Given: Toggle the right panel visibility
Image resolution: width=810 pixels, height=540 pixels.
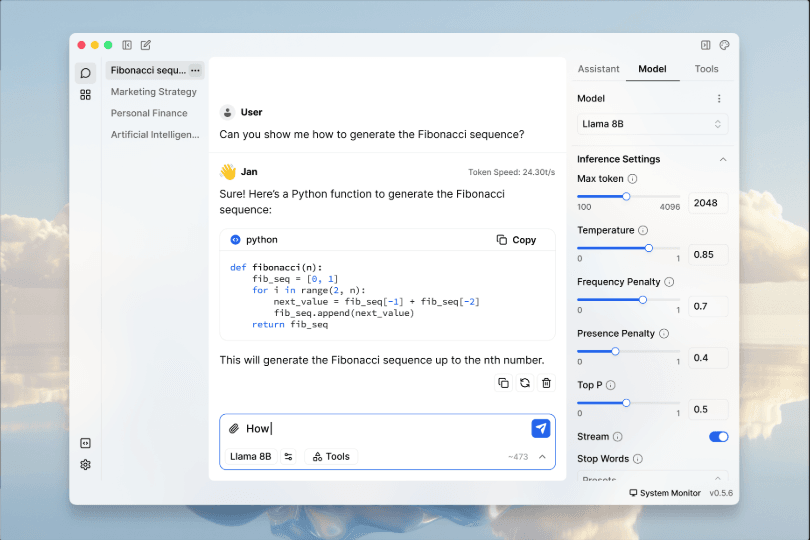Looking at the screenshot, I should 705,45.
